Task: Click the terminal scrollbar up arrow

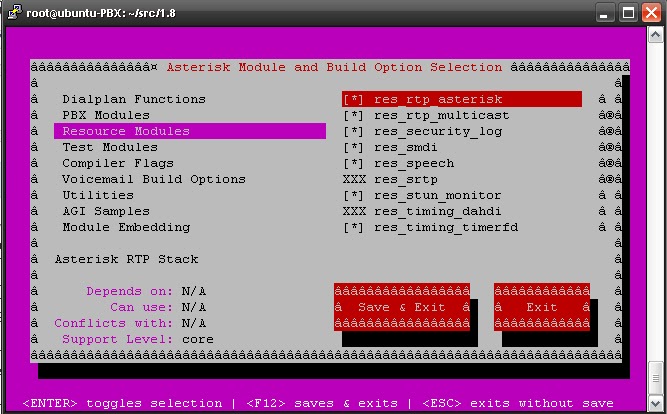Action: (656, 34)
